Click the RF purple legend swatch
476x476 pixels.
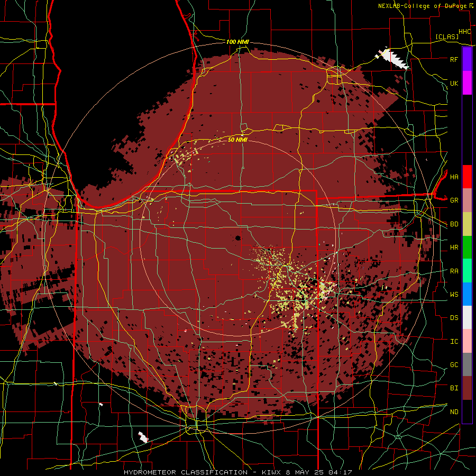[467, 59]
